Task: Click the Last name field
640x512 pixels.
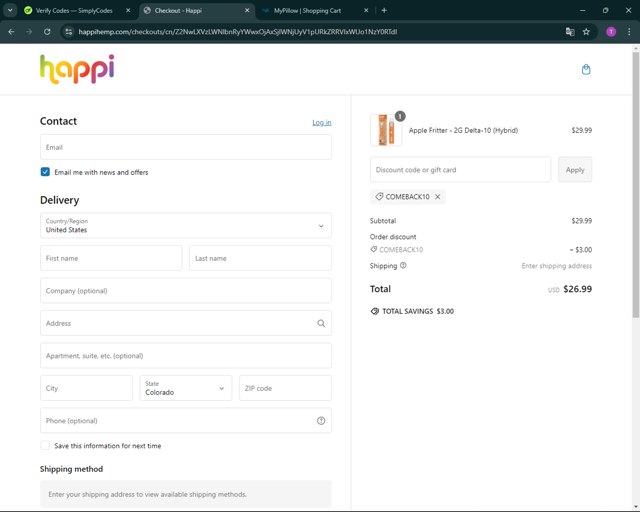Action: (x=260, y=258)
